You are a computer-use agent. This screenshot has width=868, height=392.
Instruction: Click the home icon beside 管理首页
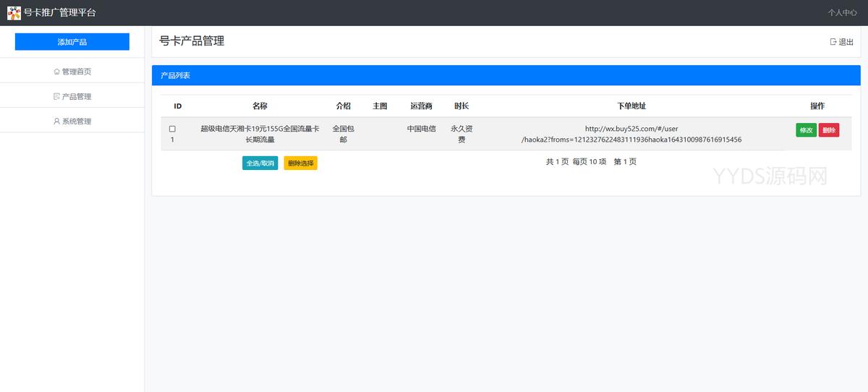point(57,72)
